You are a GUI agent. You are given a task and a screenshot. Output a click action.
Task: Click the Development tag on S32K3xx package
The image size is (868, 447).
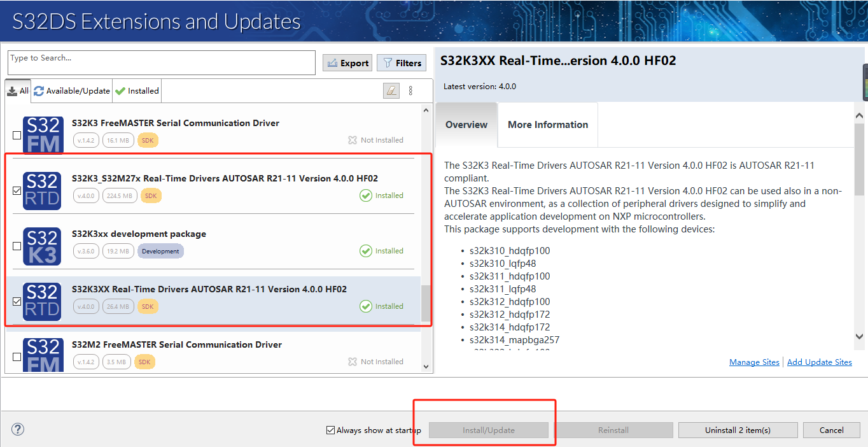[x=160, y=251]
